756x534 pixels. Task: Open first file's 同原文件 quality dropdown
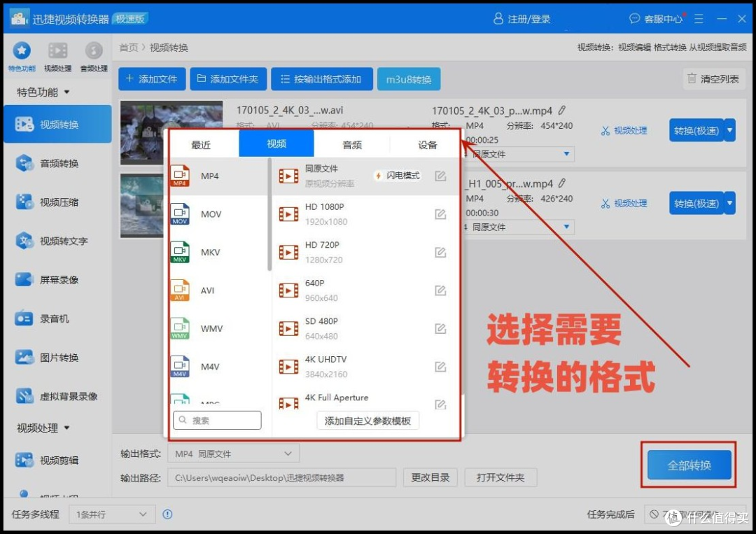click(x=518, y=154)
